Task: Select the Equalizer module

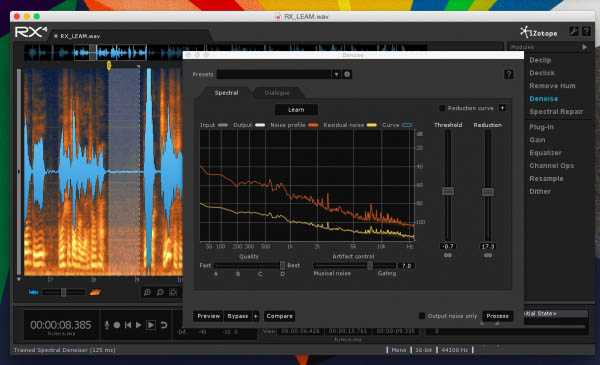Action: 545,153
